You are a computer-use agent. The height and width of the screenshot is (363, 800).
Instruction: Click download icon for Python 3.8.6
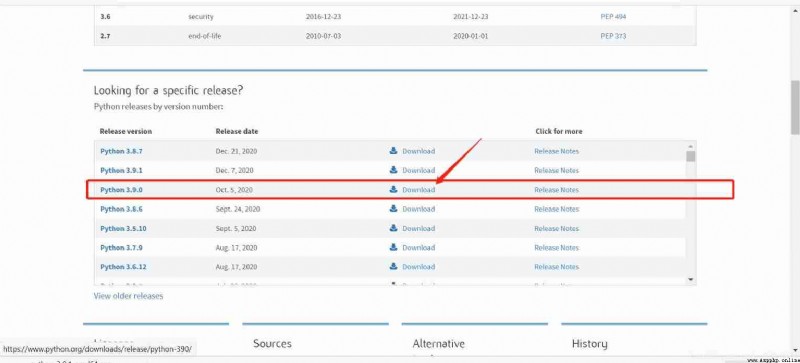393,209
